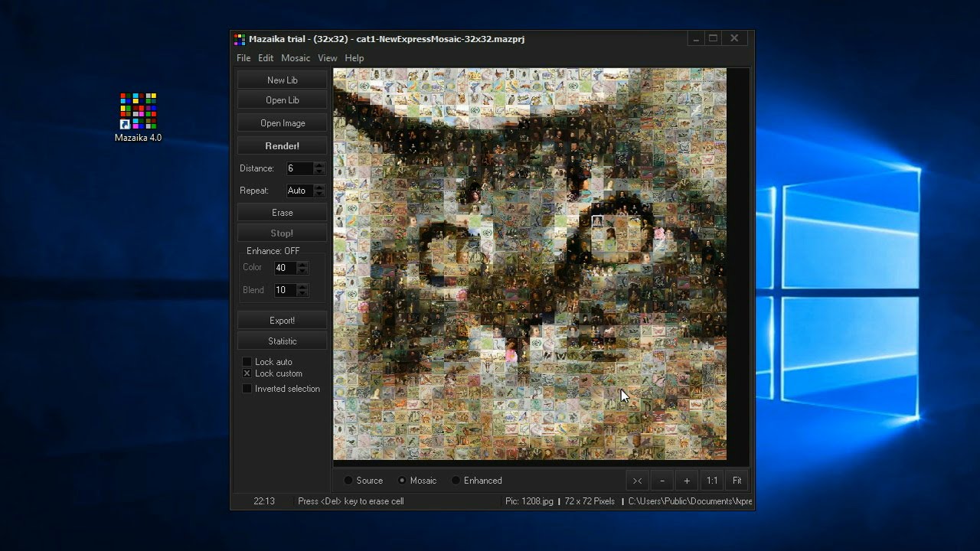Click the Open Image button
The height and width of the screenshot is (551, 980).
click(282, 123)
